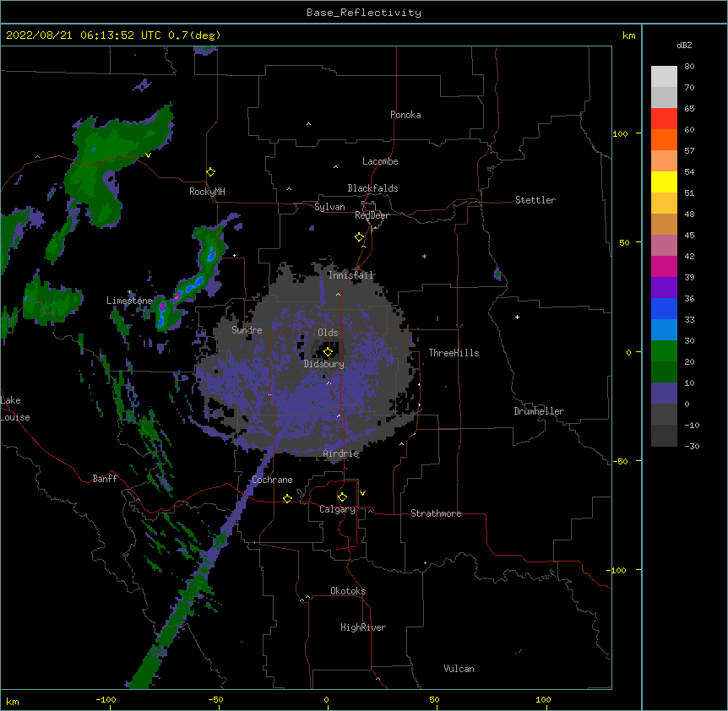Select the Vulcan label
Viewport: 728px width, 711px height.
click(459, 669)
